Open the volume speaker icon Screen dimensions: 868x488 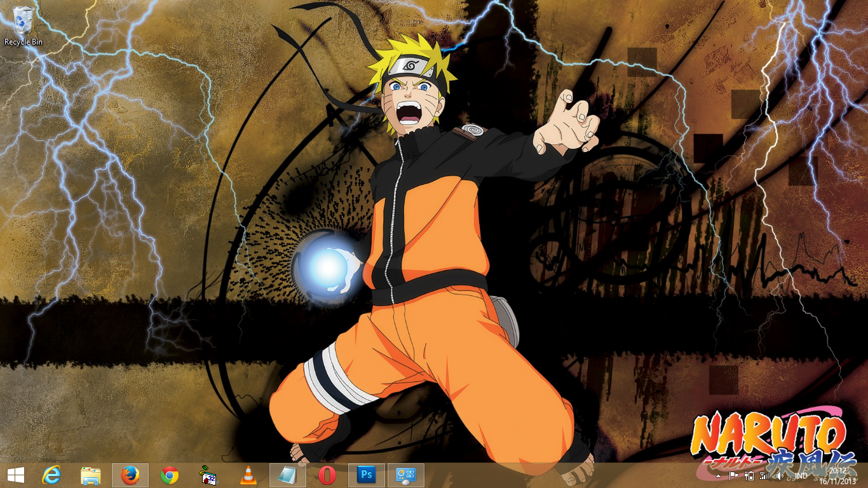point(780,475)
